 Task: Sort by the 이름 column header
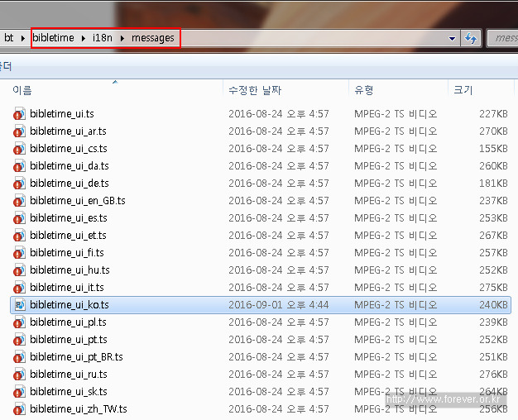point(22,90)
